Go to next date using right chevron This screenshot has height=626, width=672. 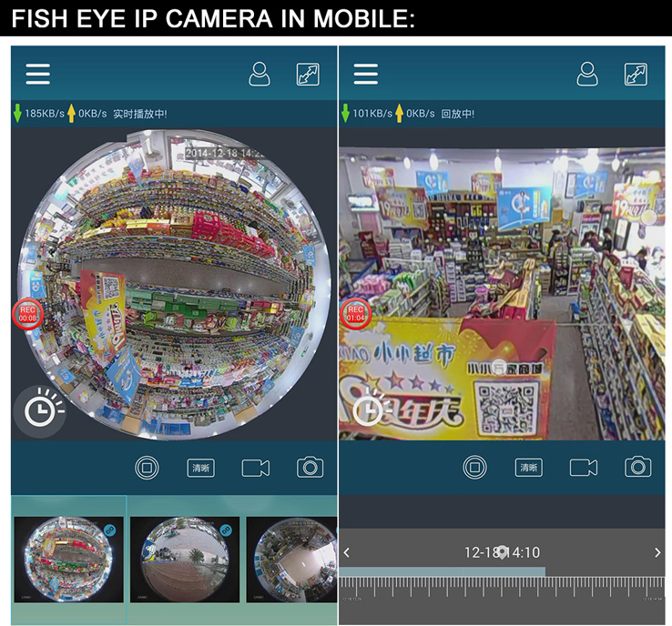click(x=657, y=552)
